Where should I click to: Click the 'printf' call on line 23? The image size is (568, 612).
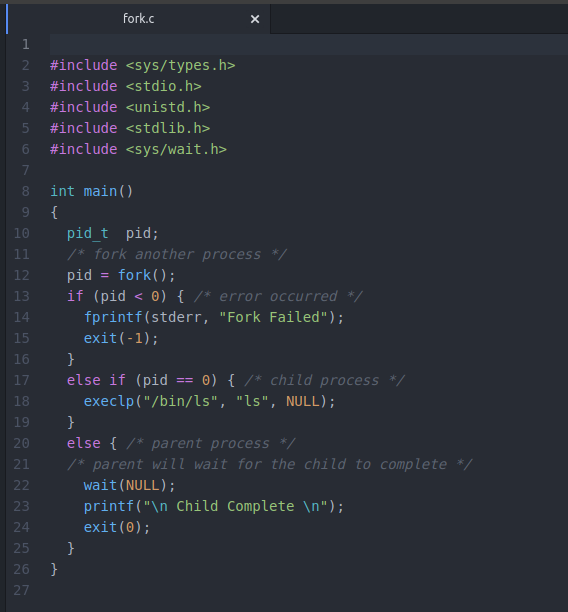click(109, 507)
